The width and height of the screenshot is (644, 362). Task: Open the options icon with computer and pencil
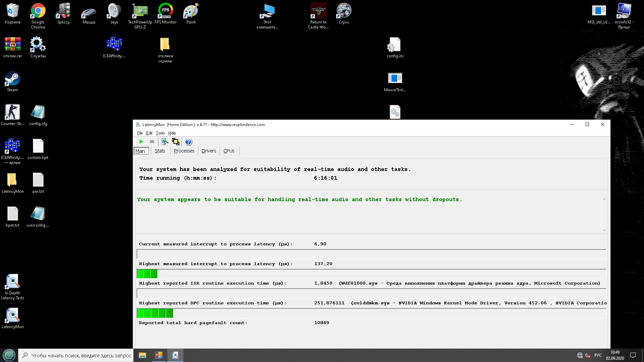tap(165, 142)
